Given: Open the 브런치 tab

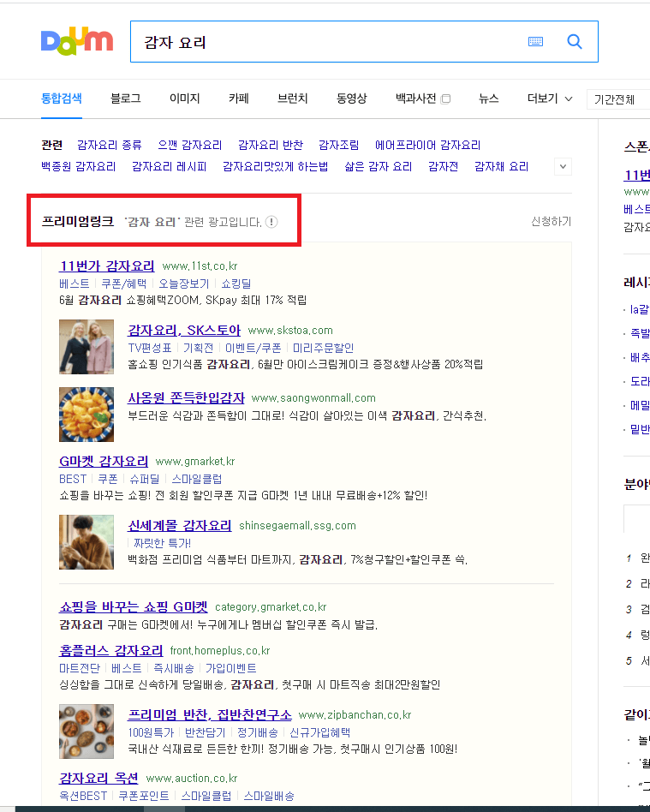Looking at the screenshot, I should pos(293,99).
